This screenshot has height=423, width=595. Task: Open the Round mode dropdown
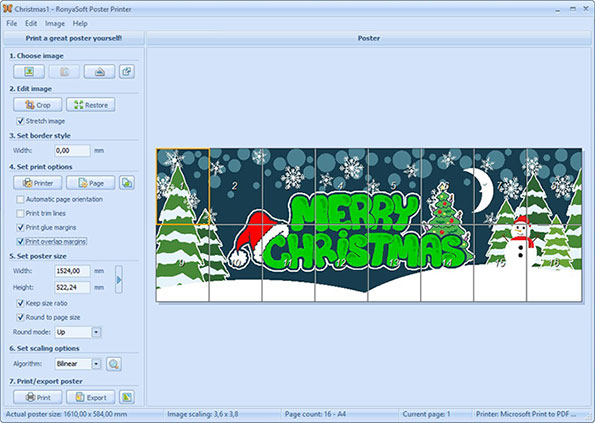(x=96, y=332)
